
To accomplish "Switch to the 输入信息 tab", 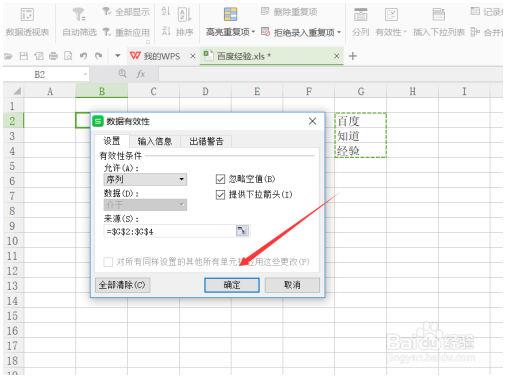I will 155,142.
